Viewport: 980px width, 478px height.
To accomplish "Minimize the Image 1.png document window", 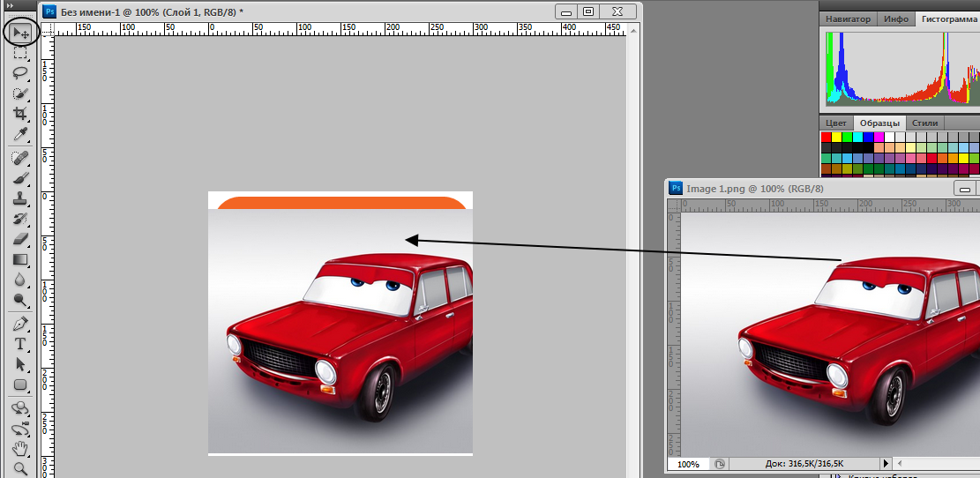I will coord(966,188).
